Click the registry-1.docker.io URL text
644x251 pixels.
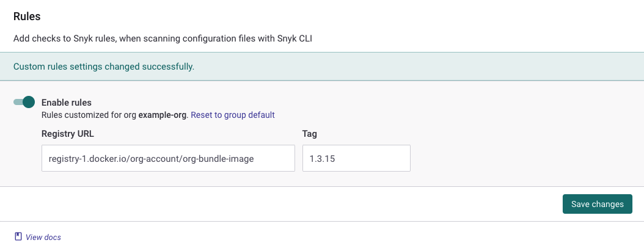[x=151, y=159]
